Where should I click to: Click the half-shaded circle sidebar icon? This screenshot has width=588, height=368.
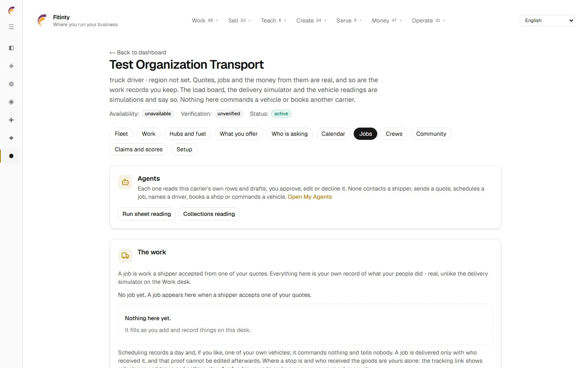point(11,84)
